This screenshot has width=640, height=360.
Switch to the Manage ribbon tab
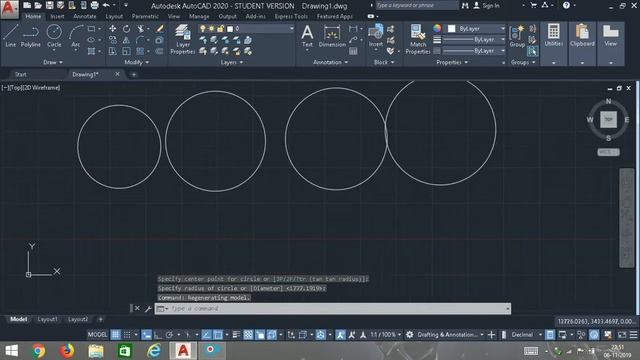pos(199,16)
